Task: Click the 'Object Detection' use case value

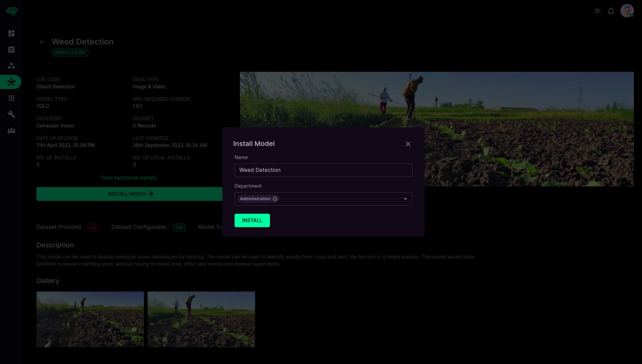Action: coord(56,87)
